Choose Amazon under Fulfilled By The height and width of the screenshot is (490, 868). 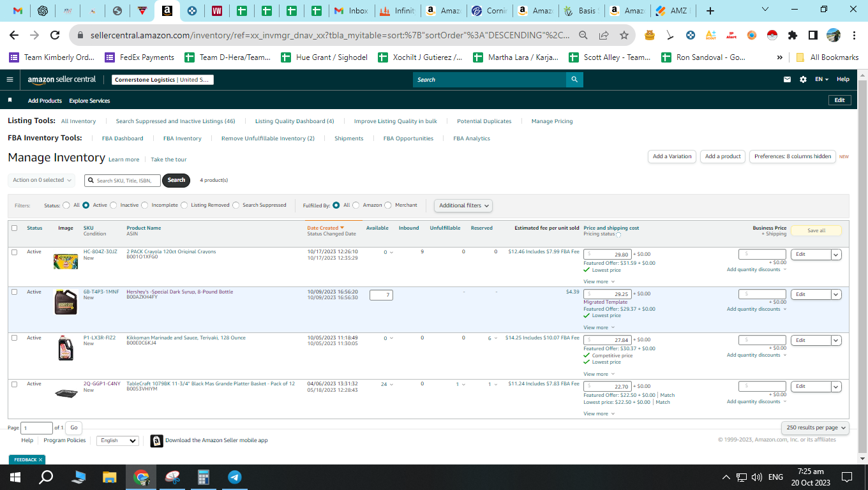pyautogui.click(x=356, y=205)
